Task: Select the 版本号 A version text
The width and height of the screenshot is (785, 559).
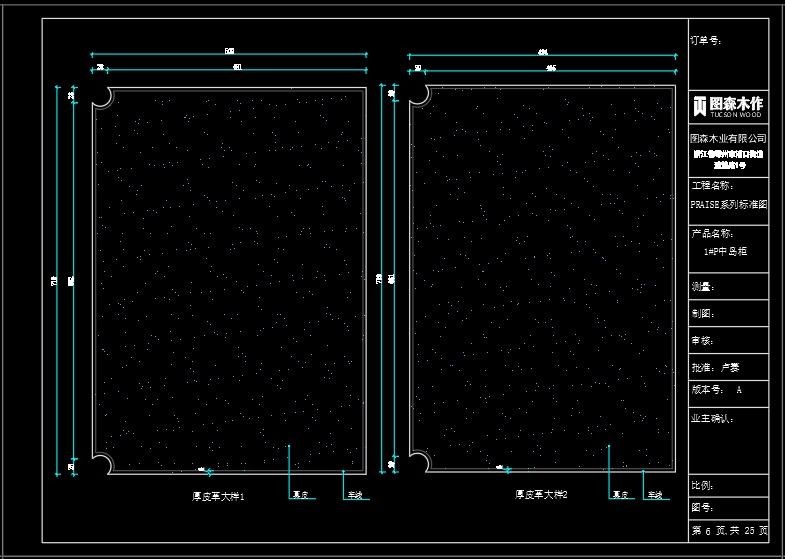Action: pyautogui.click(x=716, y=390)
